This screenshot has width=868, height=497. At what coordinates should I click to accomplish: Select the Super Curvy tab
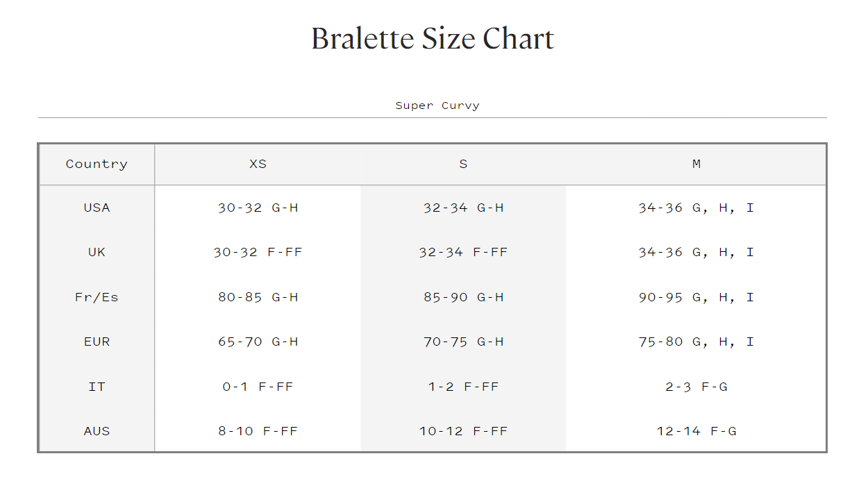(x=437, y=106)
